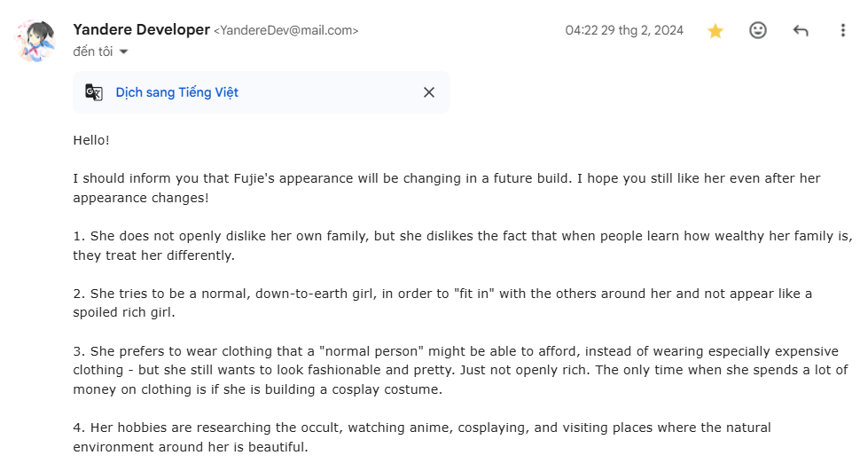Toggle the yellow star on this email
This screenshot has width=868, height=471.
(x=716, y=31)
